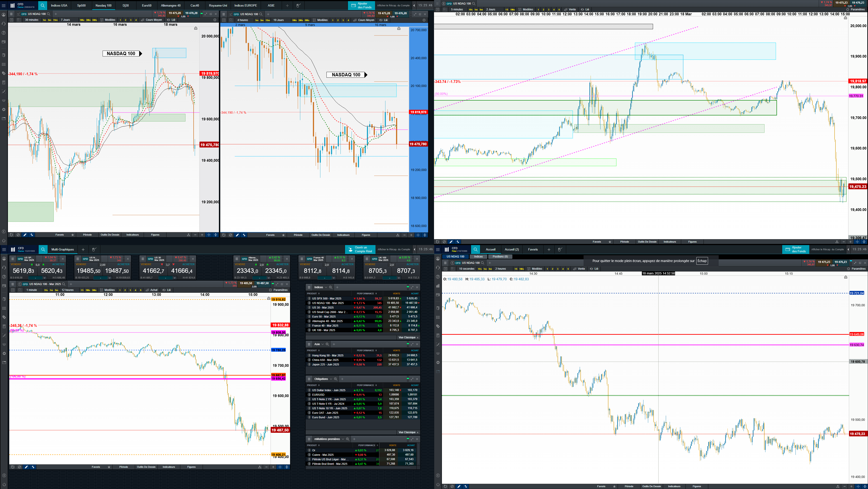
Task: Click the large US 30 sell price 41662,7
Action: pos(154,271)
